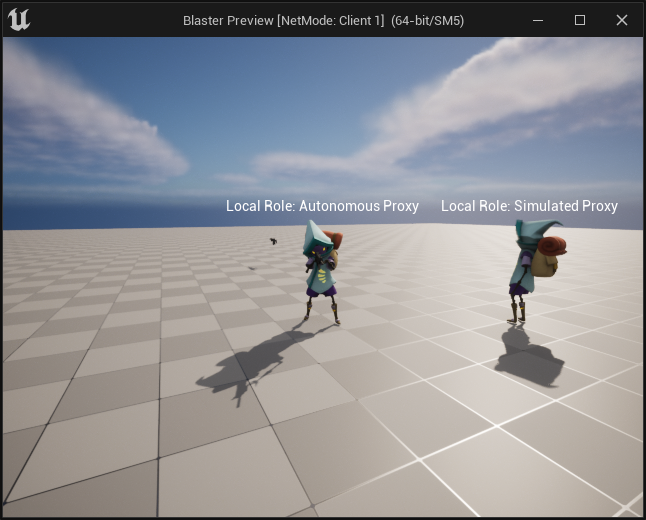Click the 'Local Role: Autonomous Proxy' label

[x=322, y=206]
